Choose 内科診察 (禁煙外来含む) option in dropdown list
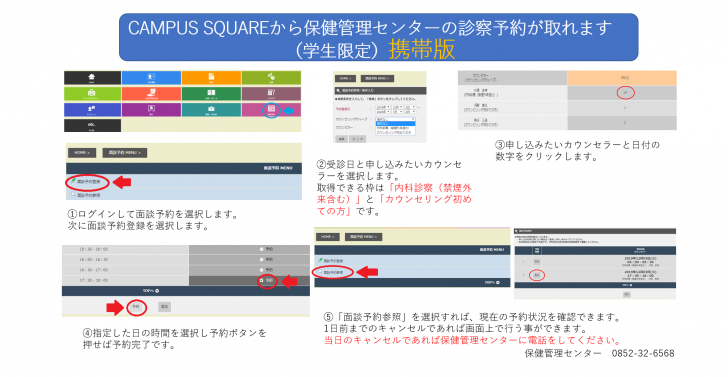This screenshot has width=728, height=377. 395,128
